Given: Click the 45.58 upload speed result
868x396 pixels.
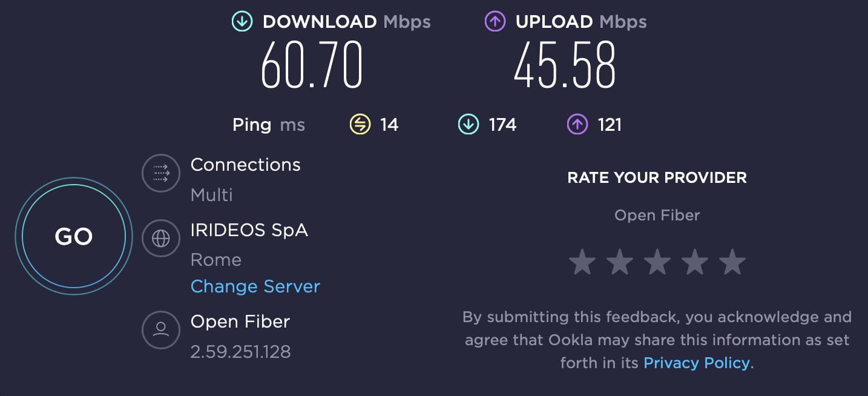Looking at the screenshot, I should (565, 65).
